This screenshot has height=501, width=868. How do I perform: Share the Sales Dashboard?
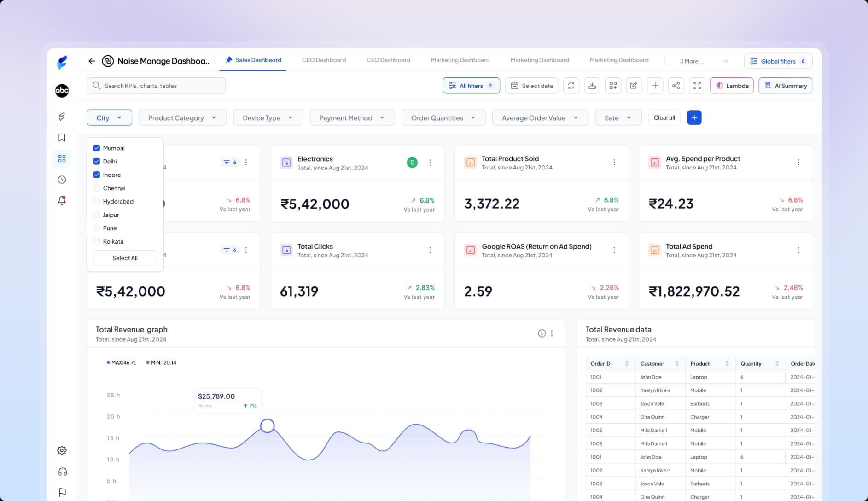[x=676, y=85]
